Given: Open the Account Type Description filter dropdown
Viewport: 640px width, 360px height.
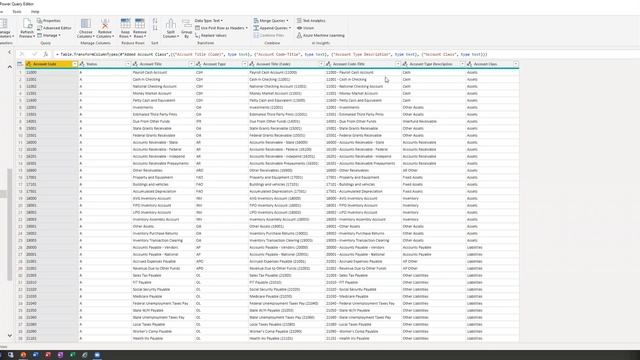Looking at the screenshot, I should 462,64.
